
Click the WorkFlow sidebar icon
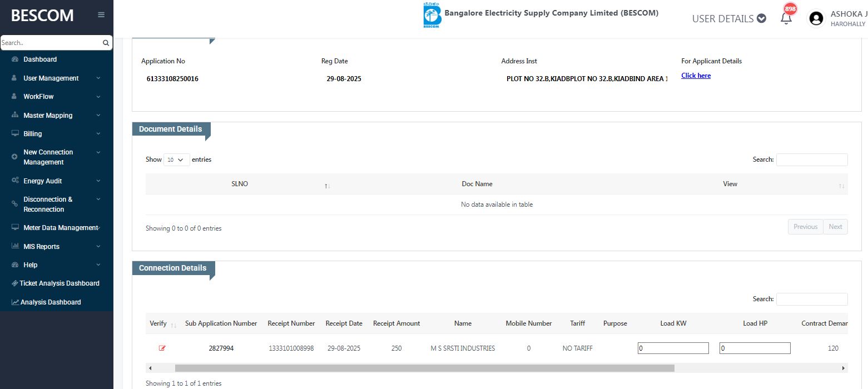click(14, 97)
